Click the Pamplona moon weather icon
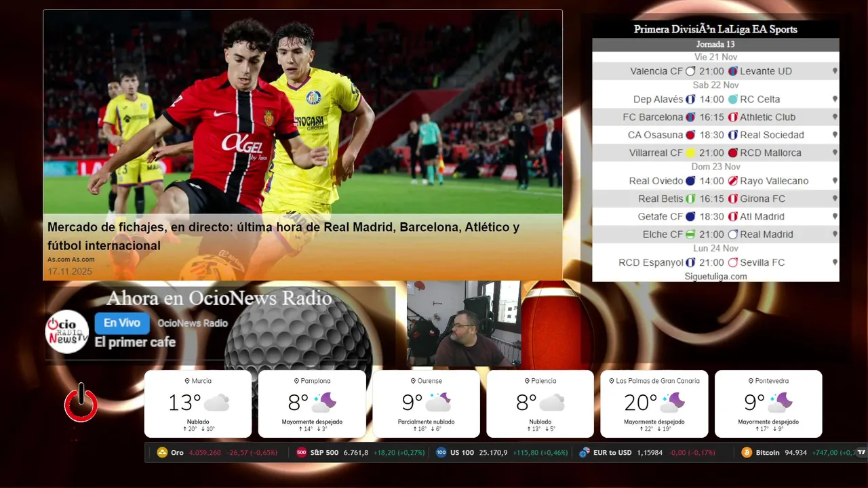 [x=324, y=403]
